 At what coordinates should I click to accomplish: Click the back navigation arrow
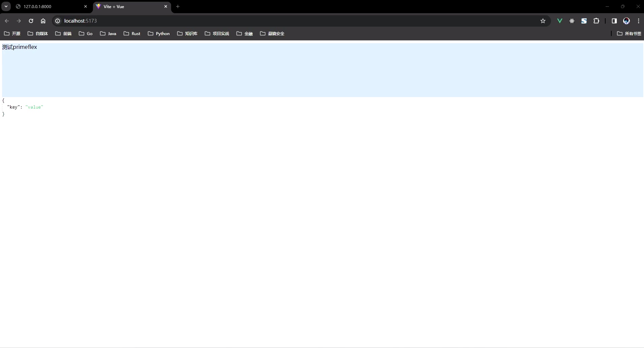(7, 21)
